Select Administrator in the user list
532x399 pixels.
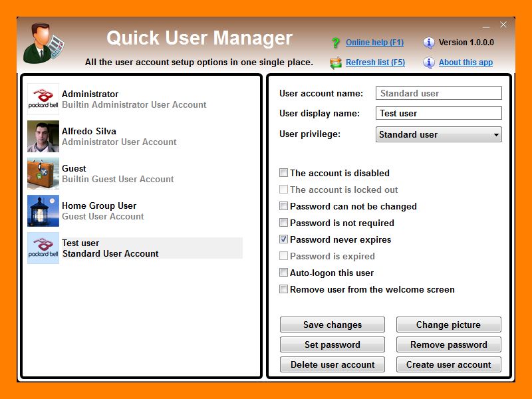135,99
